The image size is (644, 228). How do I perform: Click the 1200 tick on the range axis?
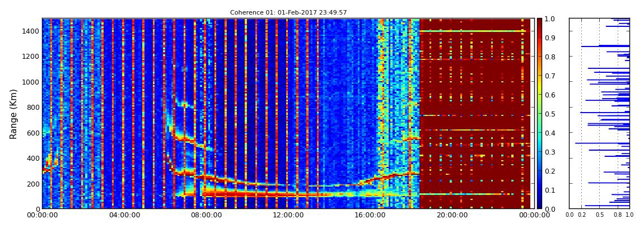click(x=31, y=56)
